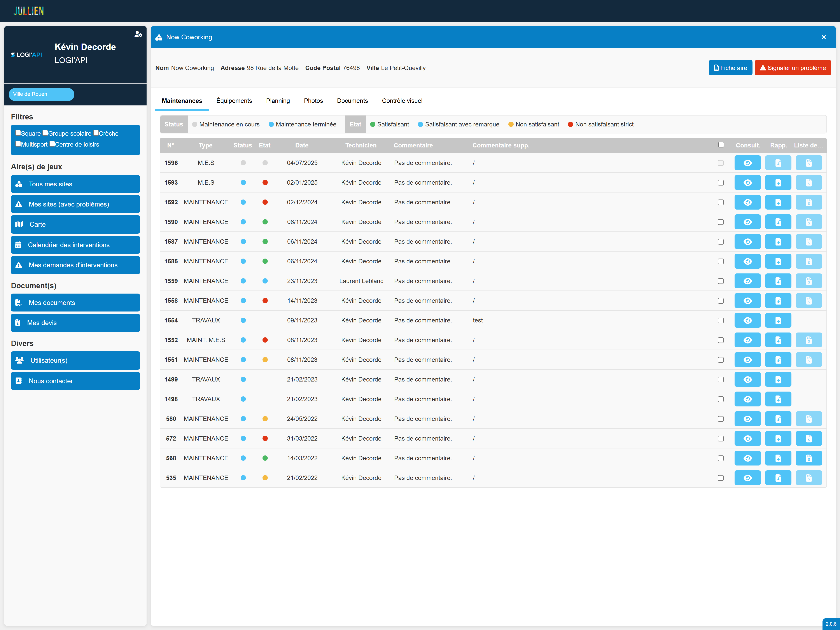The width and height of the screenshot is (840, 630).
Task: Click the red état dot of row 1592
Action: tap(265, 202)
